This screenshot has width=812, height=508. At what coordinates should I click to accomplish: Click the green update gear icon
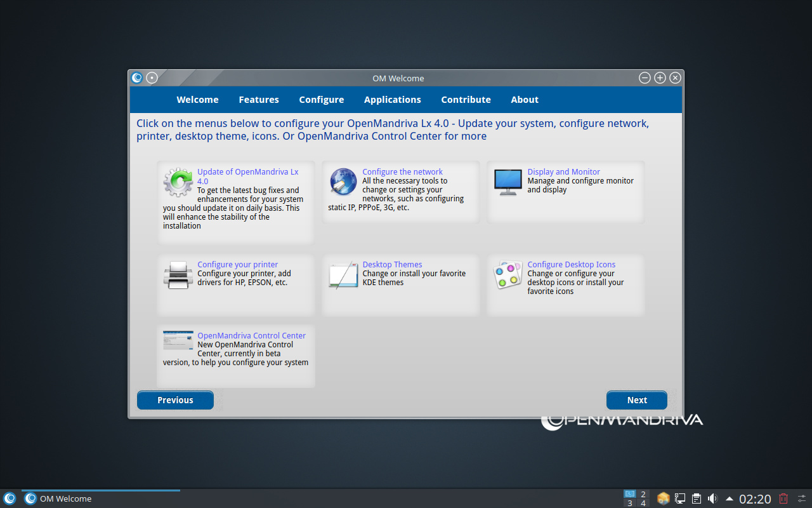[x=178, y=182]
